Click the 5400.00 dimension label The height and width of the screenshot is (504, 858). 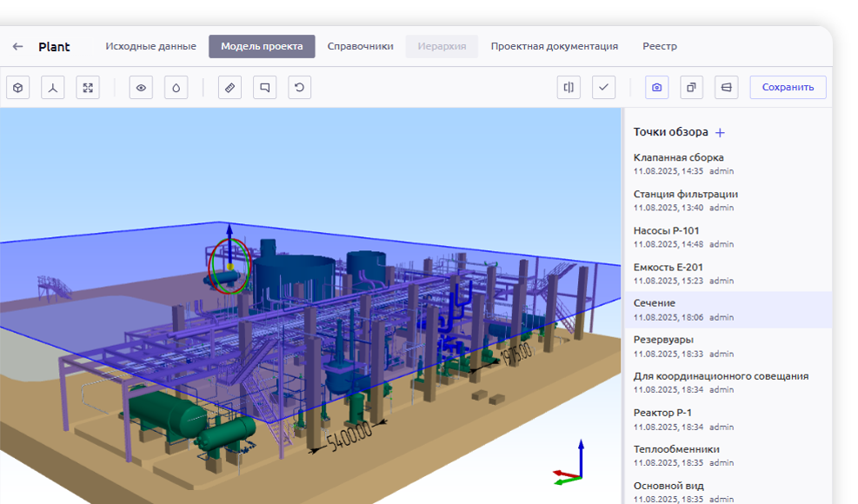[x=349, y=437]
